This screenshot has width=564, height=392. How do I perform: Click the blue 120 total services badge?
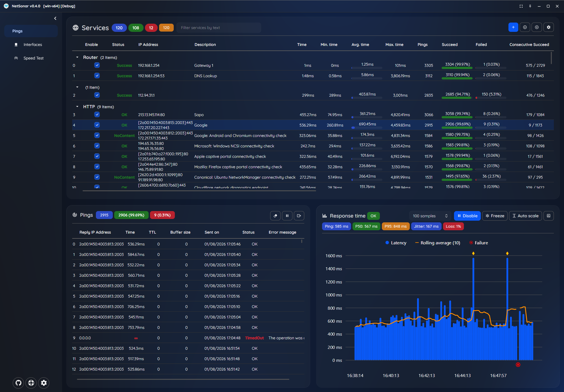tap(119, 28)
